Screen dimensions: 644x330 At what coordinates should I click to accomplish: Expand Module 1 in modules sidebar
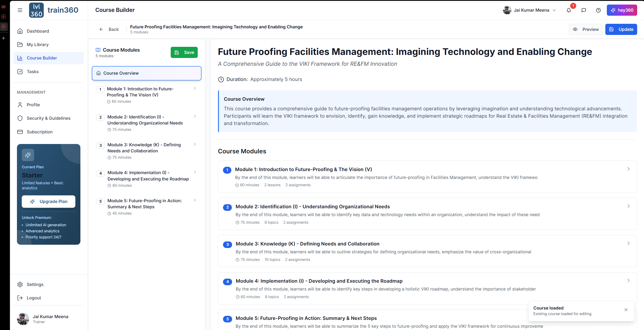195,88
